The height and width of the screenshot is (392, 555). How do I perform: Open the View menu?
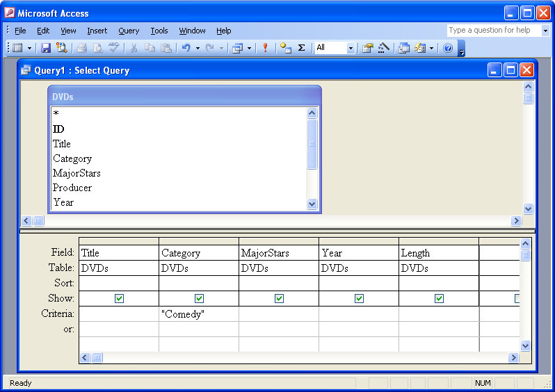tap(68, 31)
